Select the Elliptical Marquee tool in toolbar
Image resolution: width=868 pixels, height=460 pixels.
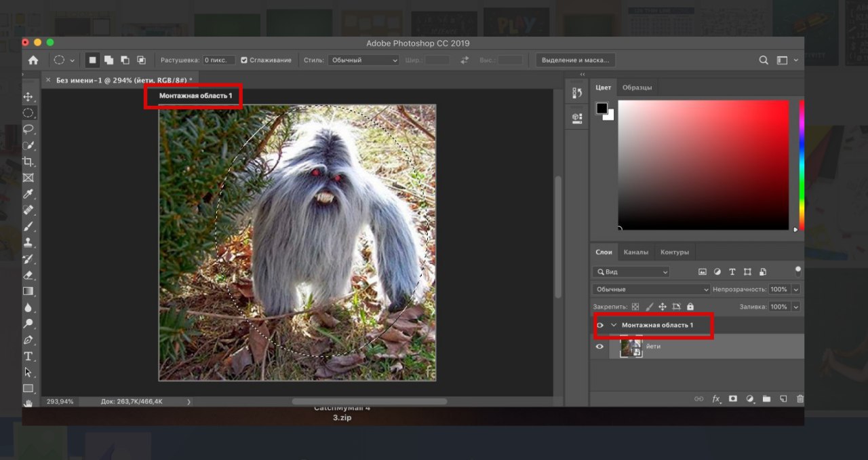click(28, 113)
